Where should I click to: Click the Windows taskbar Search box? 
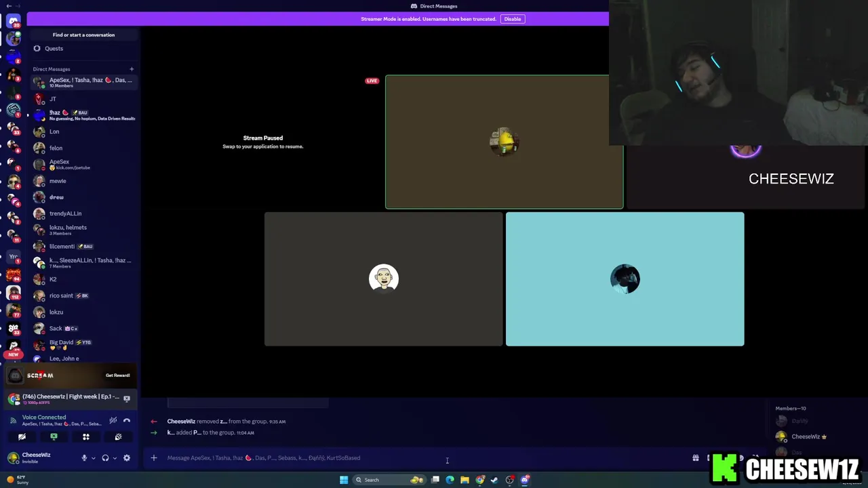tap(390, 480)
